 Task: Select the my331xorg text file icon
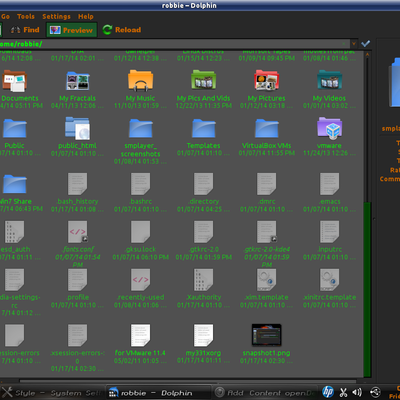pyautogui.click(x=203, y=335)
